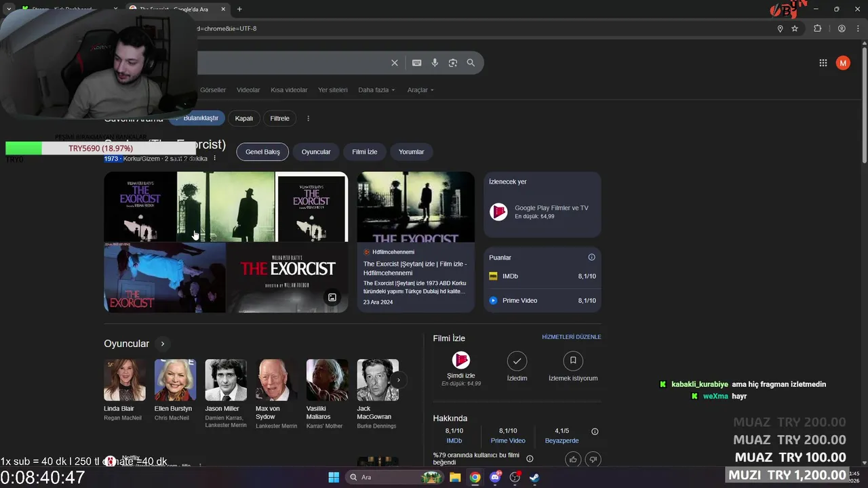The image size is (868, 488).
Task: Open the Google apps grid
Action: (x=823, y=63)
